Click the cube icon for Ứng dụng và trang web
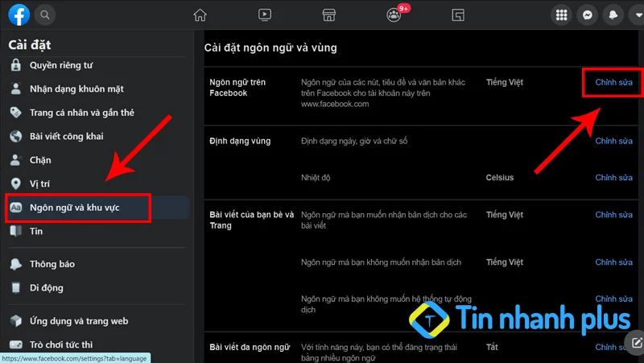The width and height of the screenshot is (644, 363). click(15, 320)
